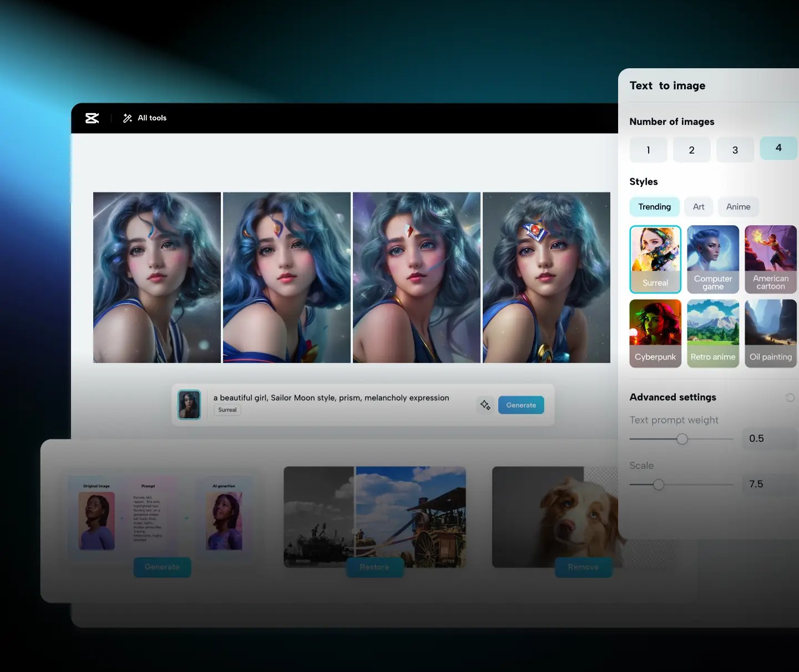Click the Text prompt weight slider handle
The width and height of the screenshot is (799, 672).
click(x=682, y=439)
